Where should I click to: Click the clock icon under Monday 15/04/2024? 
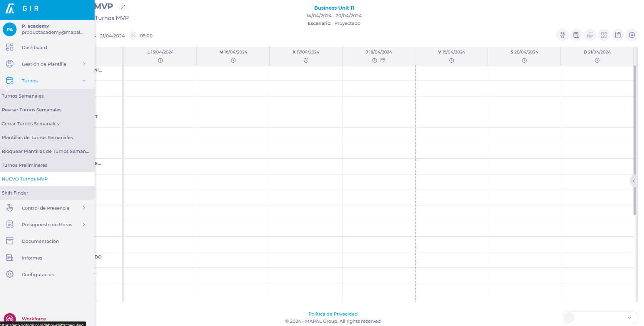pos(160,60)
